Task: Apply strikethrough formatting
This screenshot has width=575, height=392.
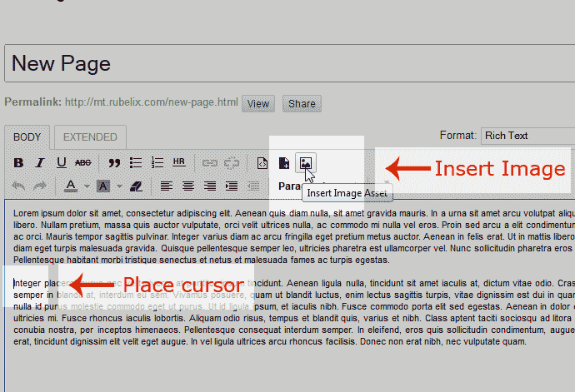Action: (x=83, y=162)
